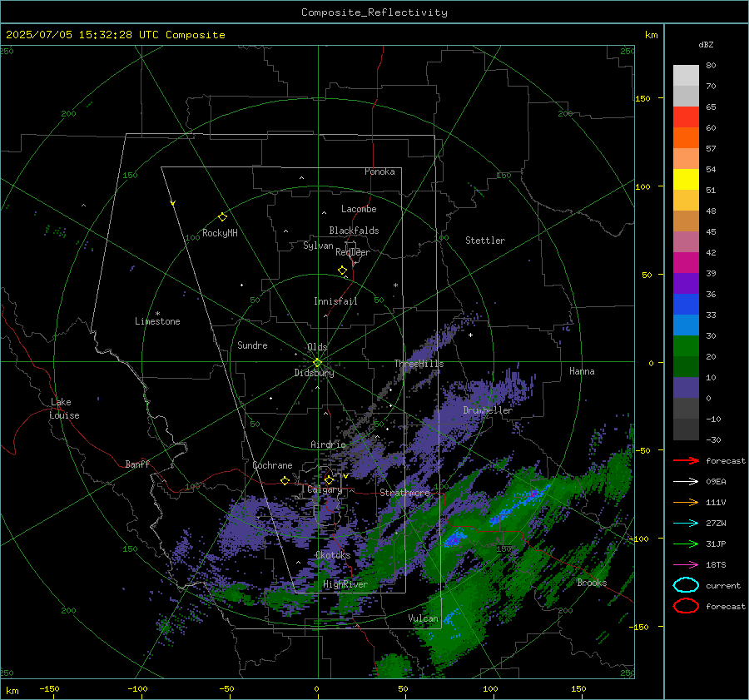Click the yellow diamond marker below Cochrane
Image resolution: width=749 pixels, height=700 pixels.
point(285,480)
